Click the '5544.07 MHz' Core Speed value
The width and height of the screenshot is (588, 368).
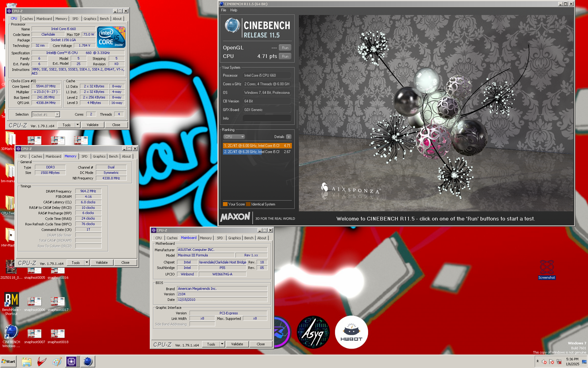pyautogui.click(x=46, y=86)
